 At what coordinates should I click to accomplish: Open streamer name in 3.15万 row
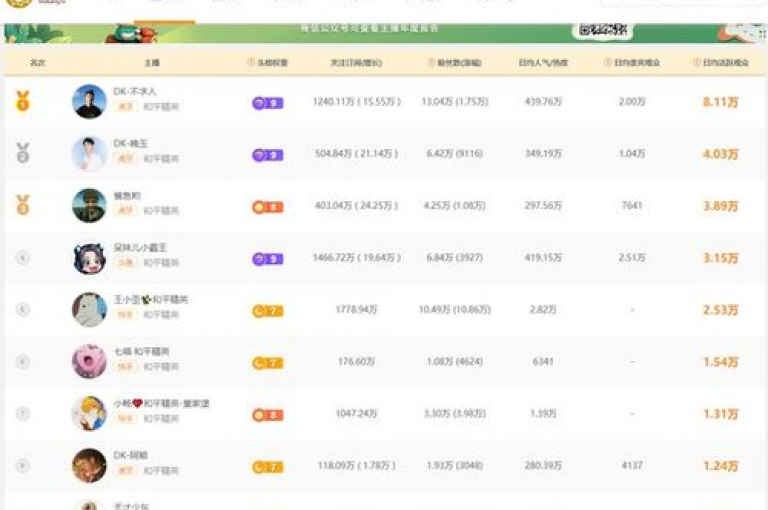point(140,247)
